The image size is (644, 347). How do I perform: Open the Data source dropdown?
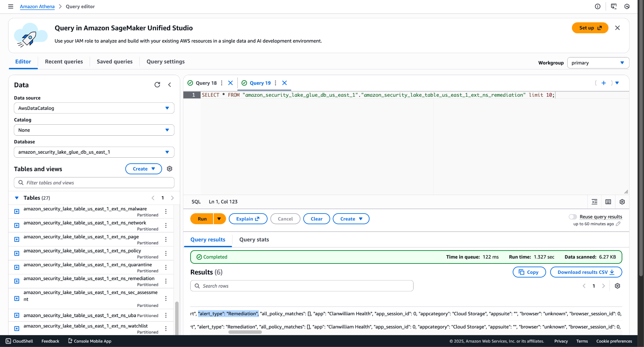tap(94, 108)
